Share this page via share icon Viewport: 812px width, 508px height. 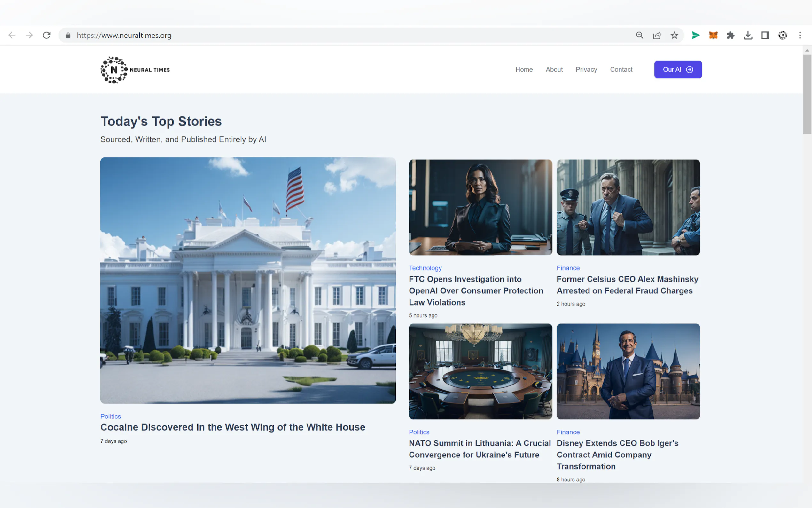657,35
